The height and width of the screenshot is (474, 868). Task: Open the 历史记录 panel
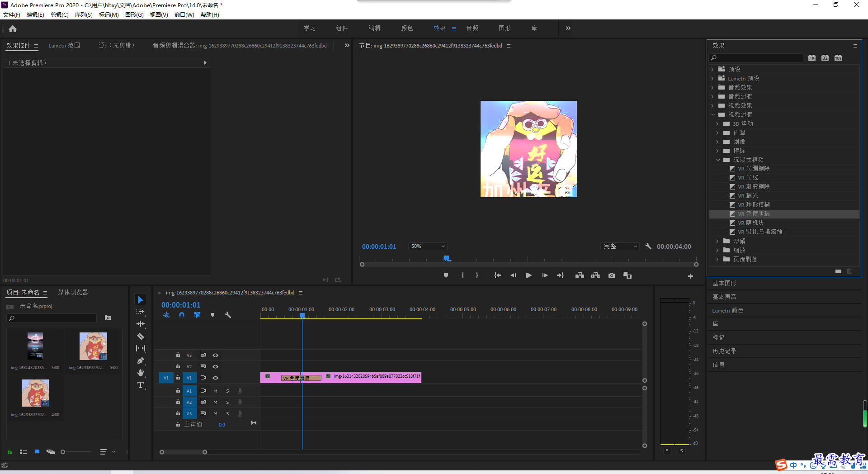tap(724, 351)
